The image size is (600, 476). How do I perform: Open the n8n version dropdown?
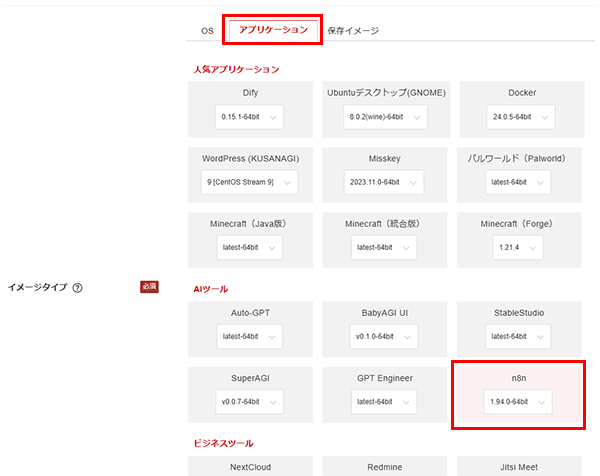pyautogui.click(x=518, y=402)
